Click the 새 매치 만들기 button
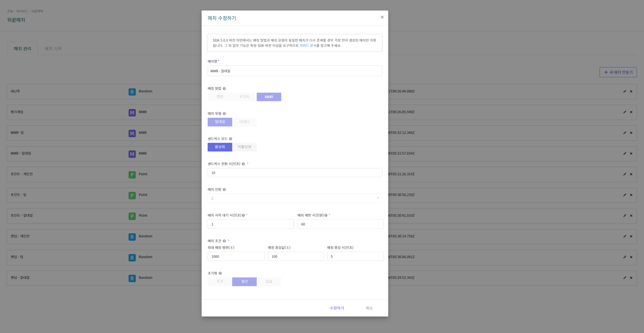644x333 pixels. click(618, 72)
